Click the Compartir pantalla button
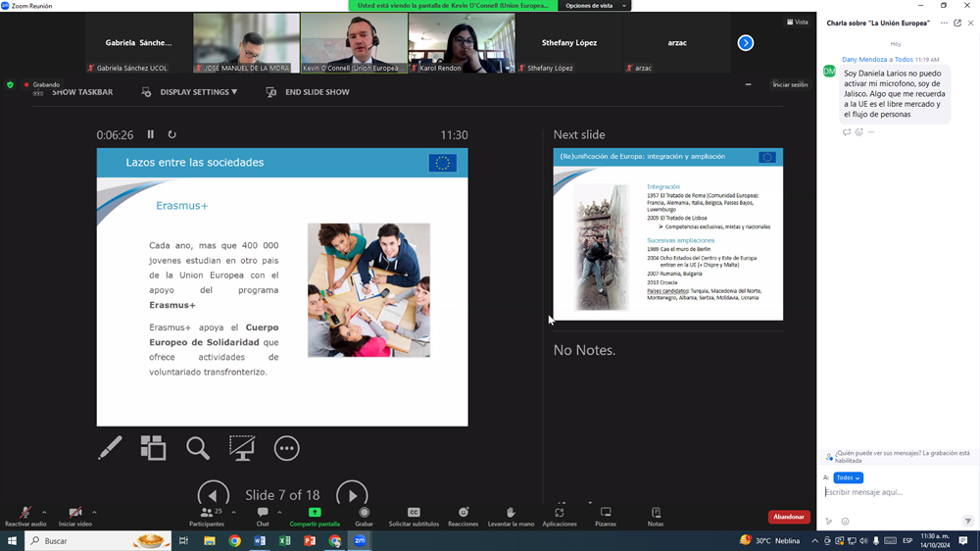 tap(315, 516)
